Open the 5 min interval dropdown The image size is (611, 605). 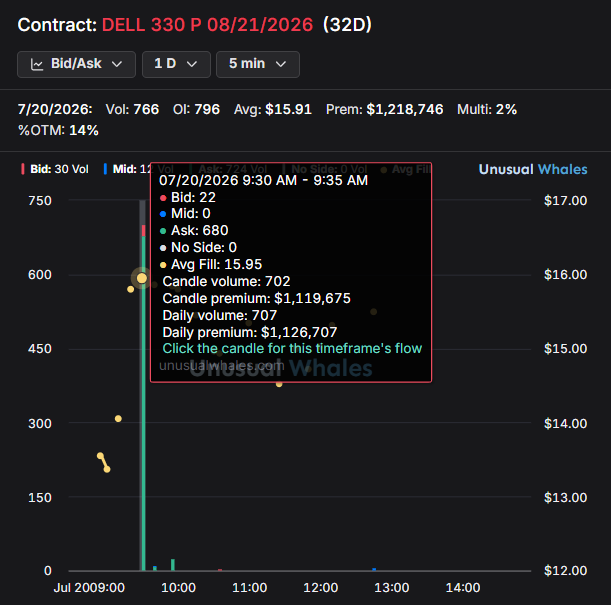tap(258, 64)
